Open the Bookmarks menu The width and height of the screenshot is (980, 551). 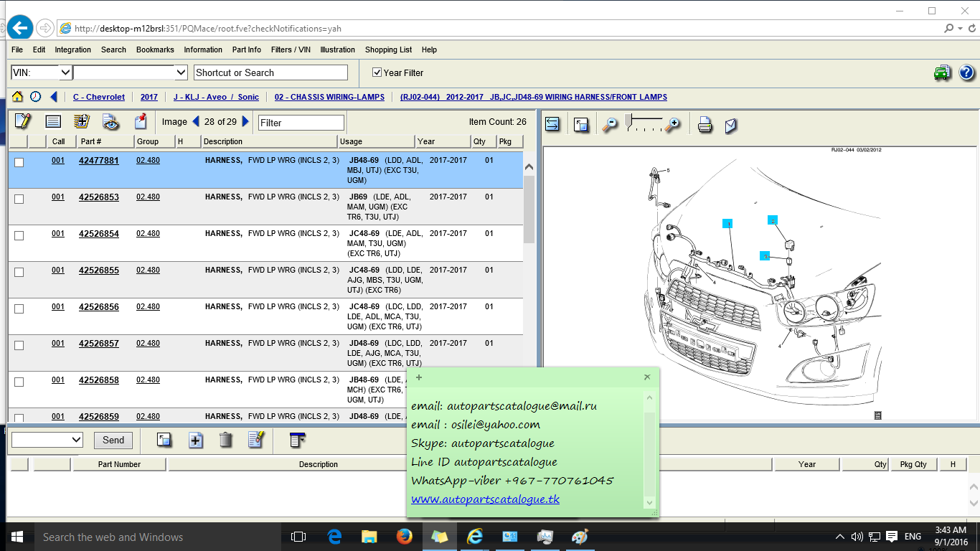pos(155,50)
